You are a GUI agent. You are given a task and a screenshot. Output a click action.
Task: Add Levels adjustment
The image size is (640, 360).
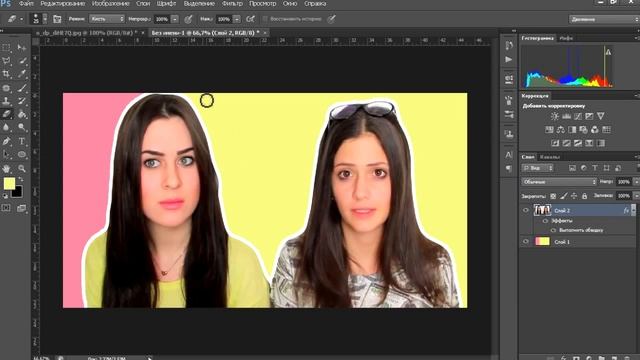566,116
